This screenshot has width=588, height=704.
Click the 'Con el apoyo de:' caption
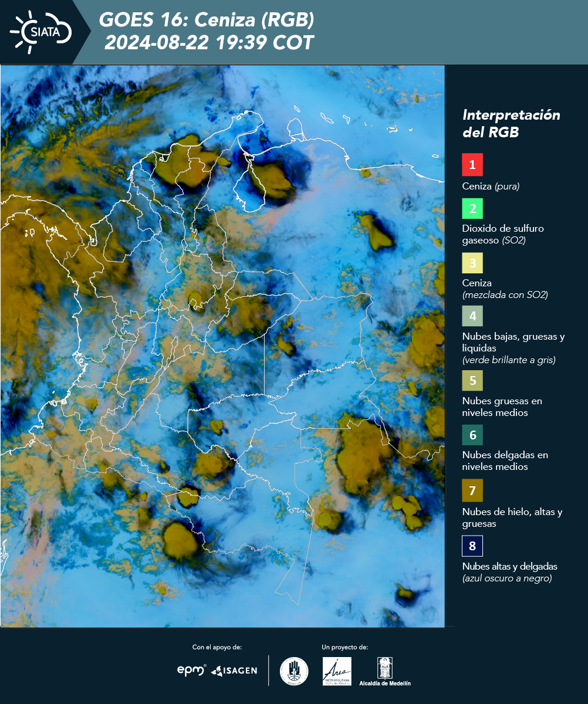pos(217,647)
